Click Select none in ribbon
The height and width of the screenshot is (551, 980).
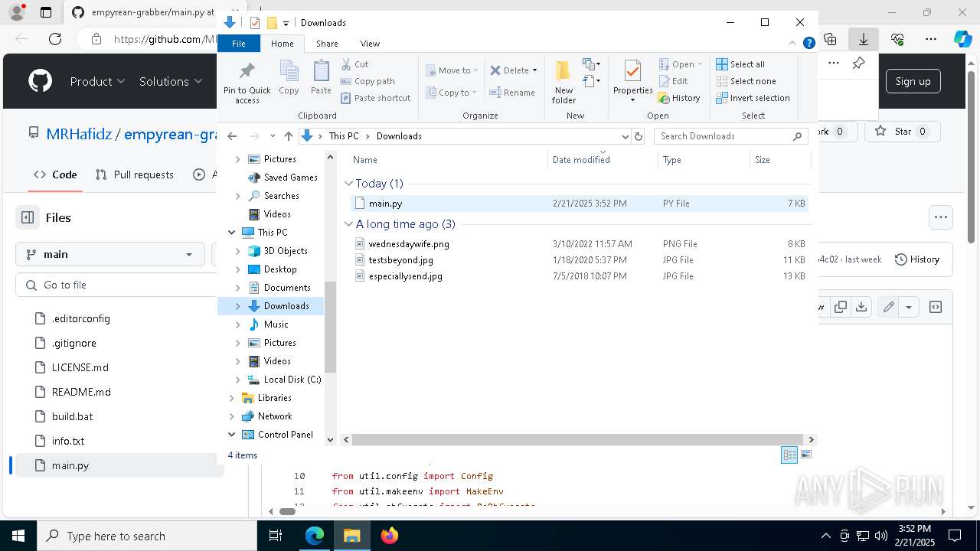tap(746, 81)
